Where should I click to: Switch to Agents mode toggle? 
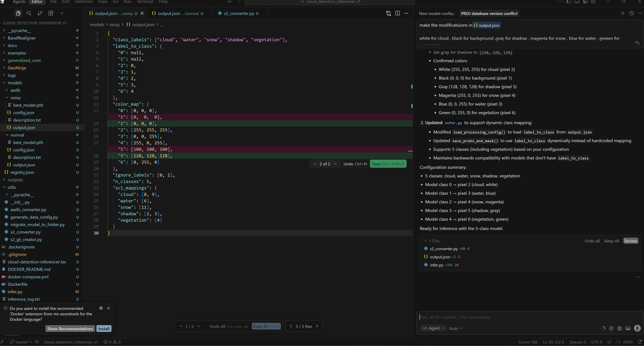19,2
